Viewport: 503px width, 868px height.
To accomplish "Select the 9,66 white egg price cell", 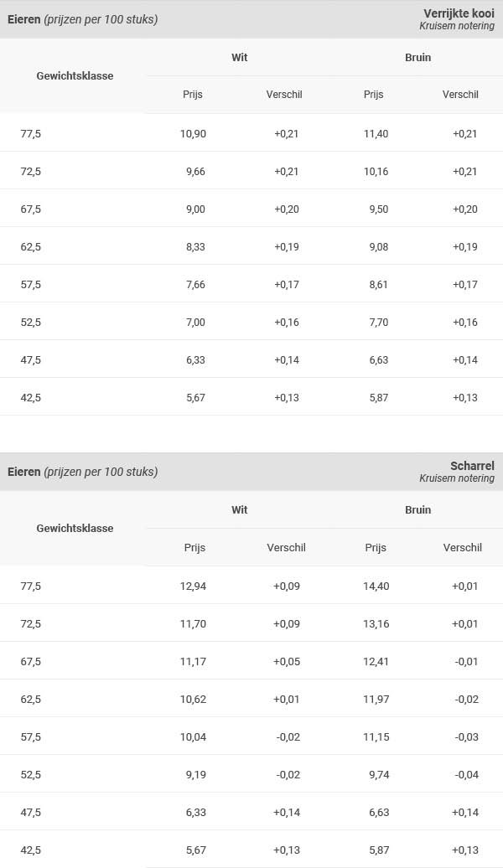I will coord(195,171).
